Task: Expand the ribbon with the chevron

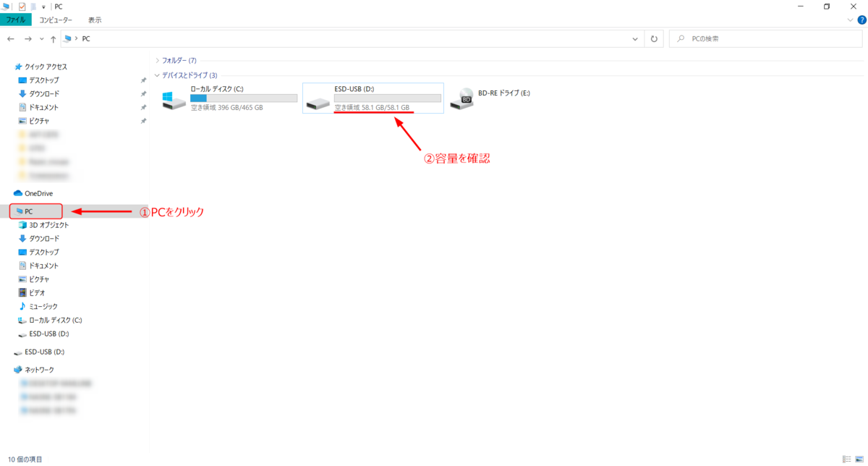Action: click(850, 20)
